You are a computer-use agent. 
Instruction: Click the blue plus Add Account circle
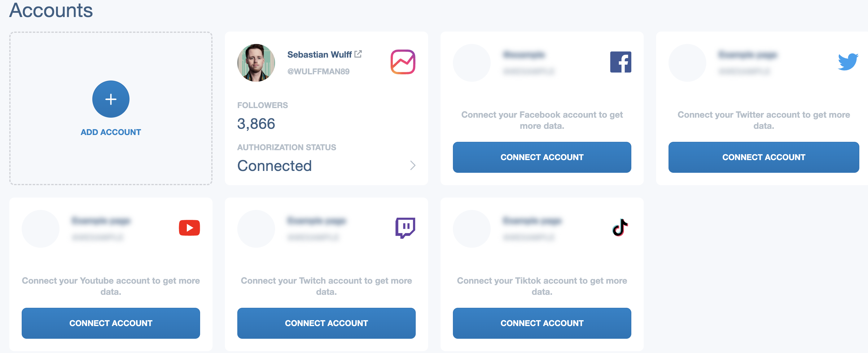coord(111,99)
